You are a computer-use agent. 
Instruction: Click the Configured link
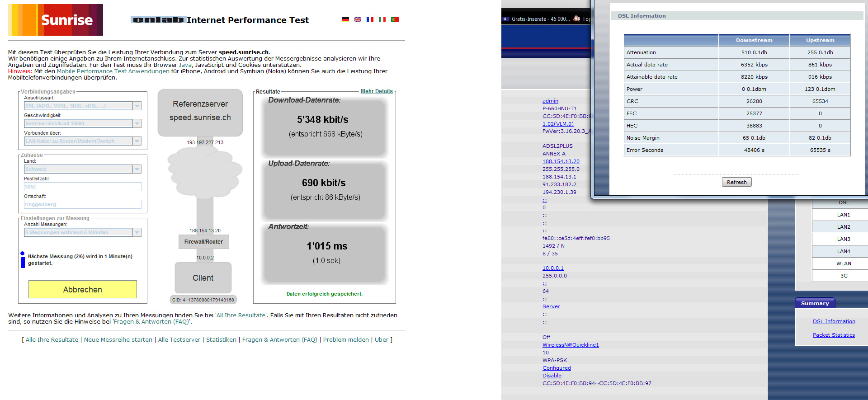point(557,368)
